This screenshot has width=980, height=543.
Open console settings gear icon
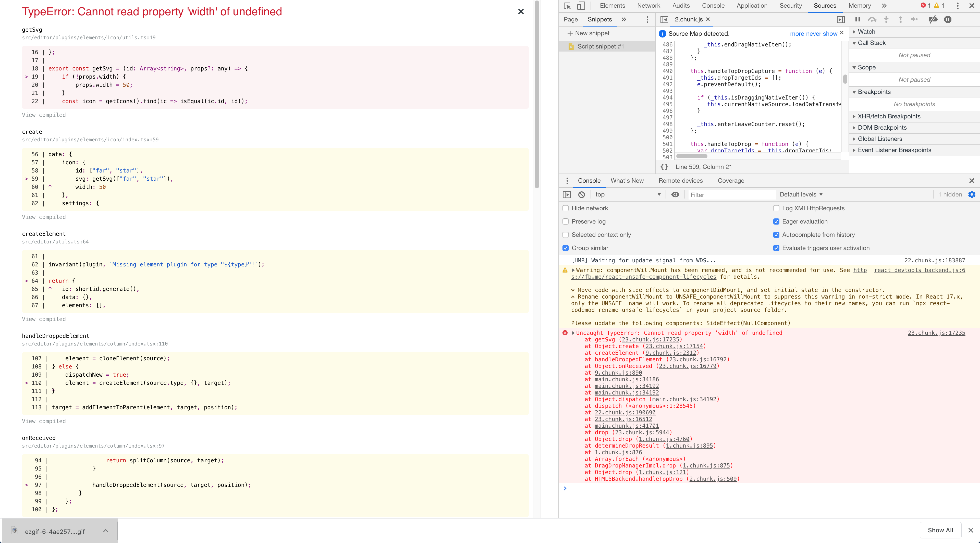[972, 195]
